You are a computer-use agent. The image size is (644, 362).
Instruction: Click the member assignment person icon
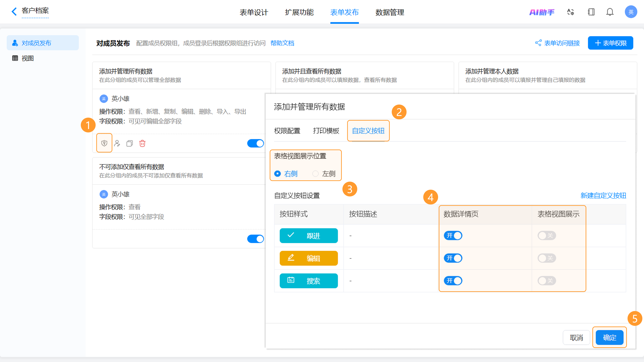[x=117, y=143]
